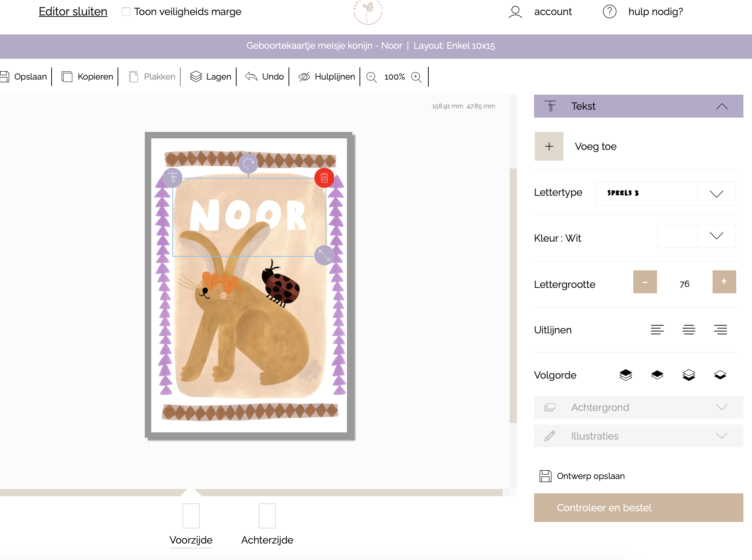Select the Voorzijde side tab

click(x=191, y=523)
